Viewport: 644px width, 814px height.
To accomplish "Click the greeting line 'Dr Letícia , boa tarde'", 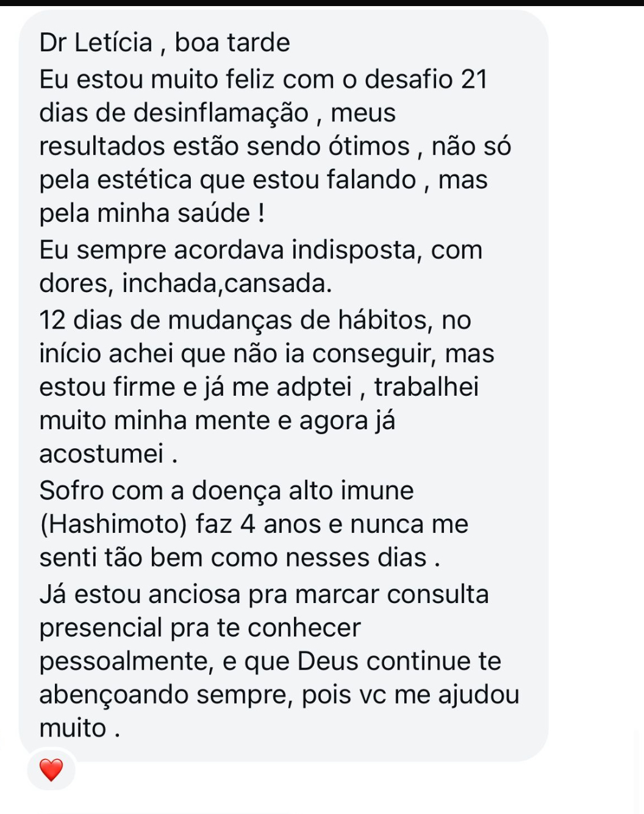I will (x=165, y=43).
